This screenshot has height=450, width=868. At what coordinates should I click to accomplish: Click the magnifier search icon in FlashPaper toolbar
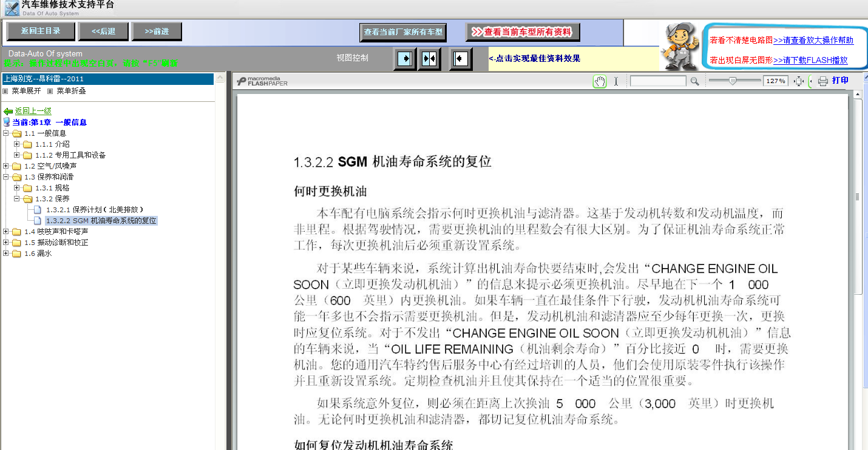(694, 81)
